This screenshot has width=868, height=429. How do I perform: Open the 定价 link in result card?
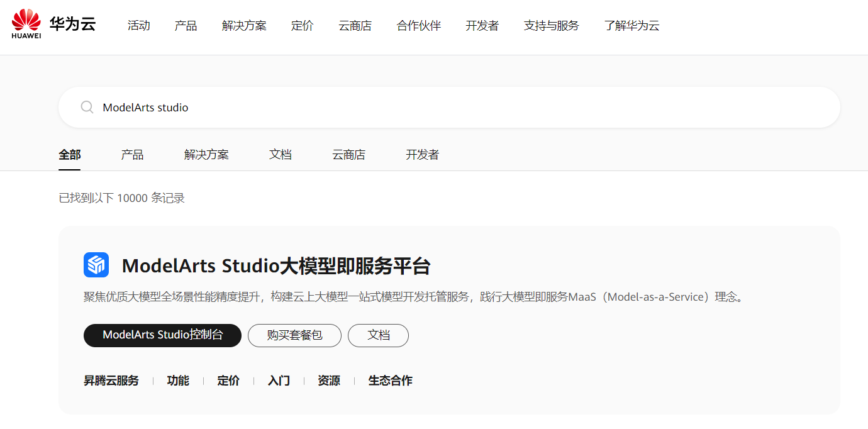[x=228, y=381]
